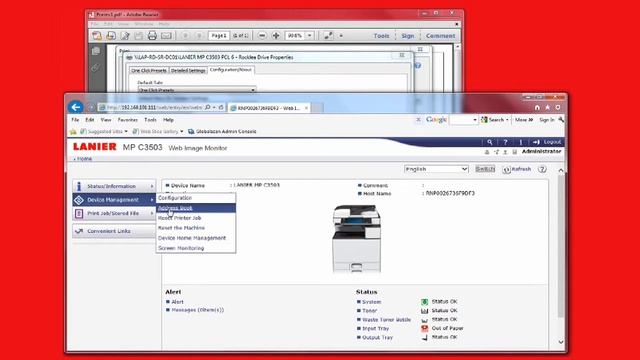This screenshot has height=360, width=640.
Task: Go back with the browser back arrow
Action: pyautogui.click(x=76, y=107)
